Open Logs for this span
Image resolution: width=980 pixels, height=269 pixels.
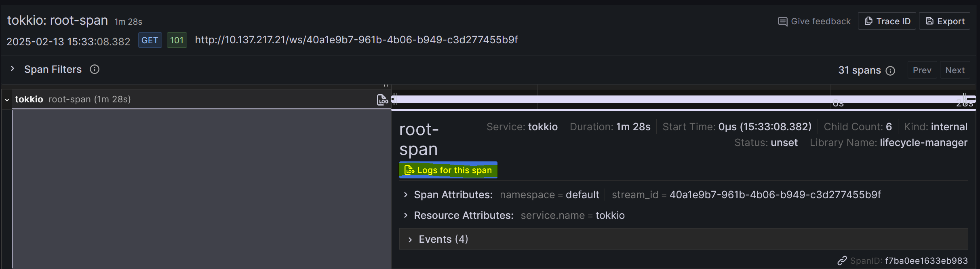[x=448, y=170]
